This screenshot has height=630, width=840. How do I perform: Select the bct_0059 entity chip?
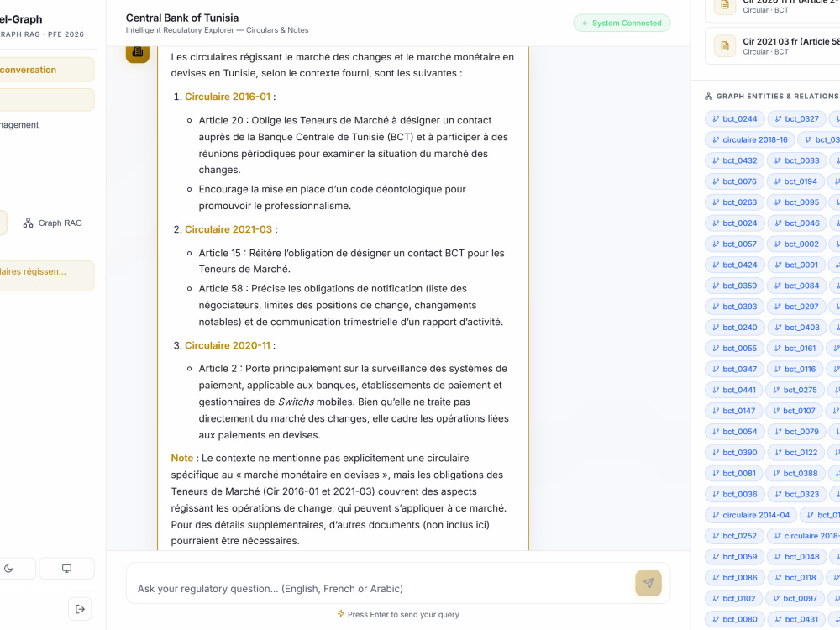(734, 558)
